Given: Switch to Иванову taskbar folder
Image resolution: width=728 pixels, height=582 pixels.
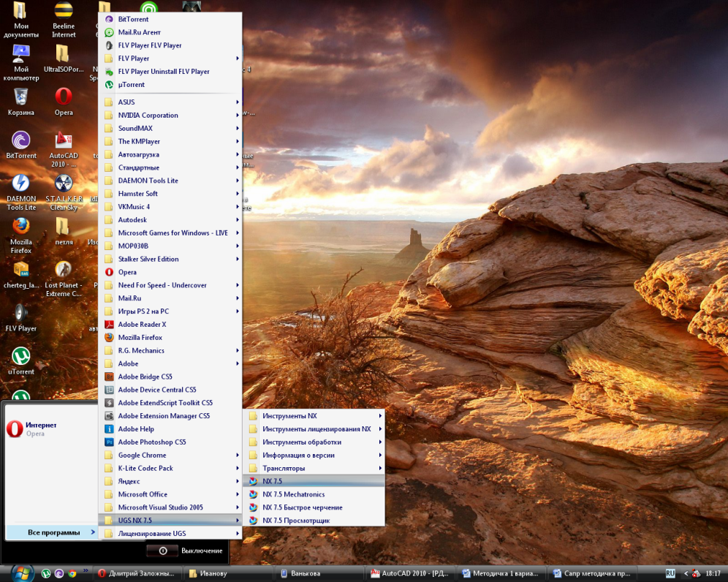Looking at the screenshot, I should (228, 574).
